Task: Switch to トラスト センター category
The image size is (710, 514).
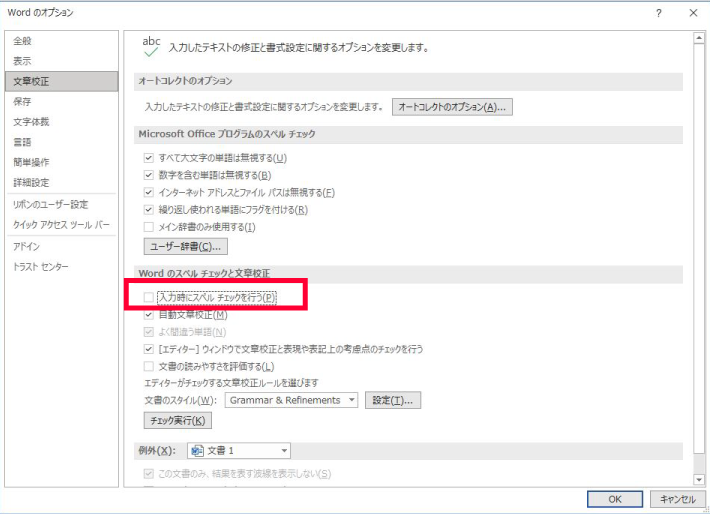Action: tap(41, 267)
